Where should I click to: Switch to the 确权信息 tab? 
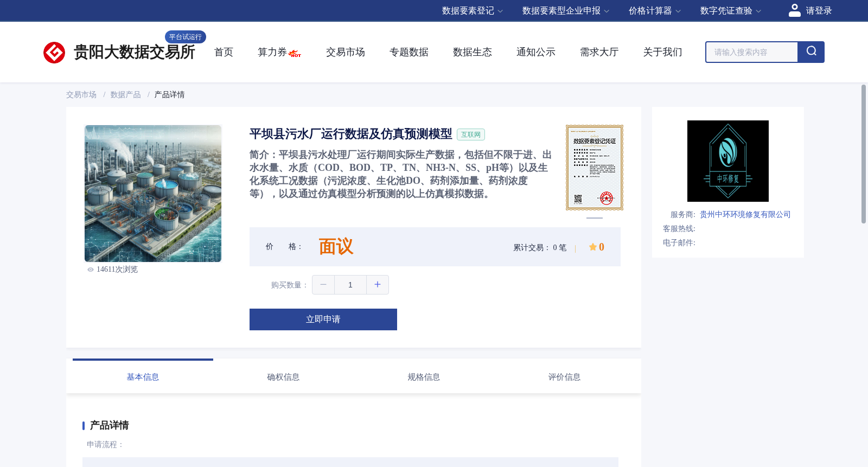(283, 377)
